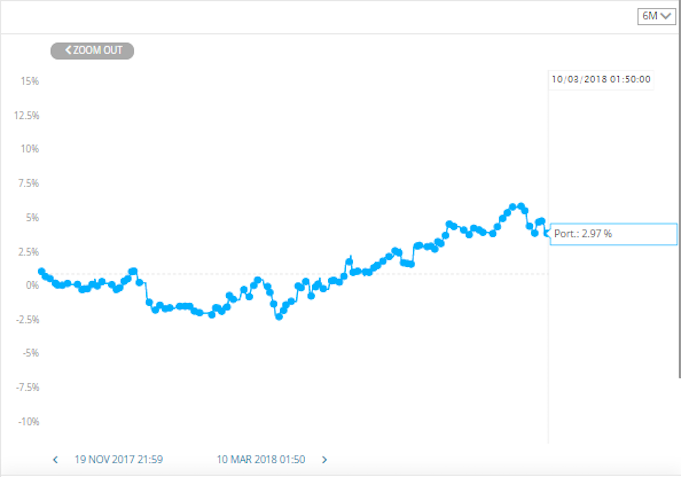Select the start date 19 NOV 2017 21:59
The width and height of the screenshot is (681, 477).
pyautogui.click(x=119, y=459)
